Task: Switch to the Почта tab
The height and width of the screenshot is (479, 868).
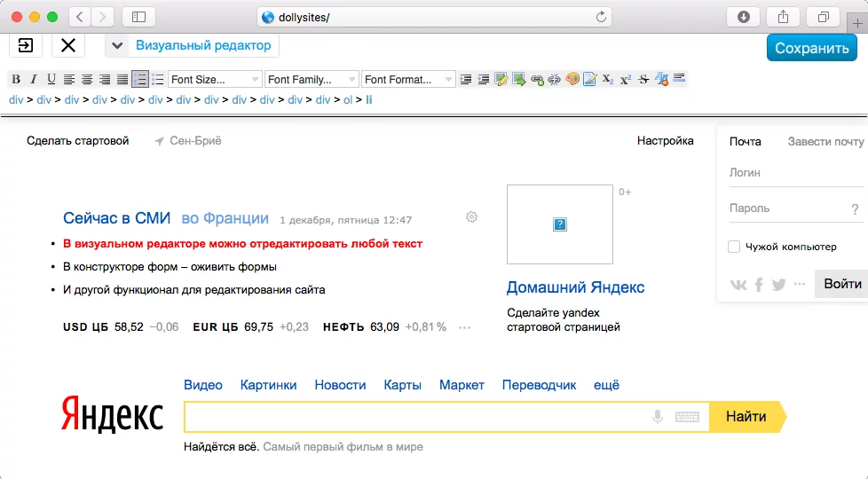Action: (x=746, y=142)
